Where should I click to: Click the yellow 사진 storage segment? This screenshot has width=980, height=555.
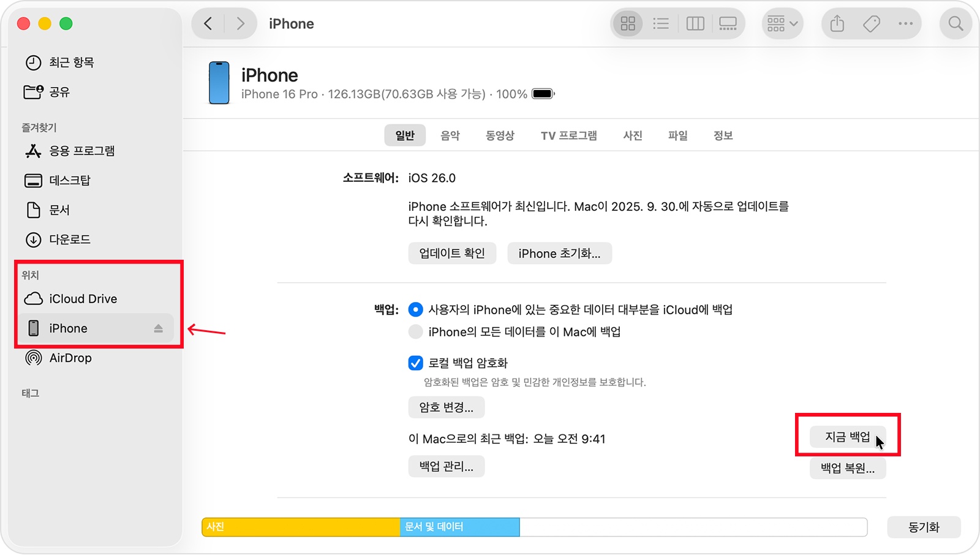click(x=301, y=527)
